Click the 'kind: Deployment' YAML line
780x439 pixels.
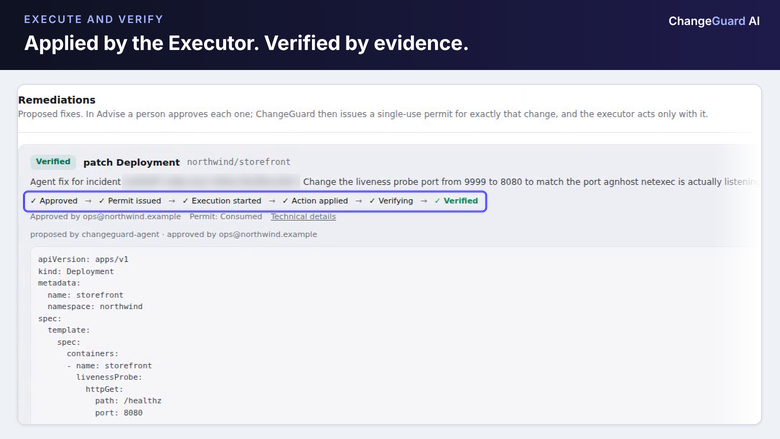point(76,271)
